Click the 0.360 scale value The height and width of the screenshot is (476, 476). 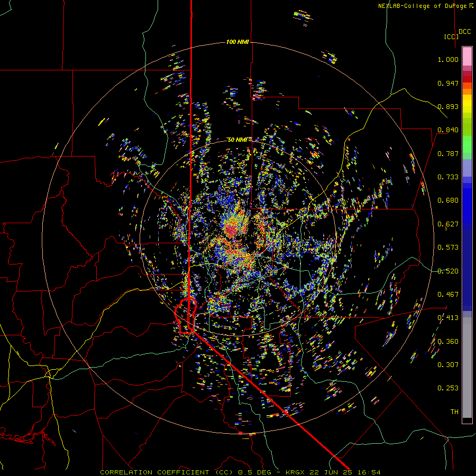pos(448,342)
